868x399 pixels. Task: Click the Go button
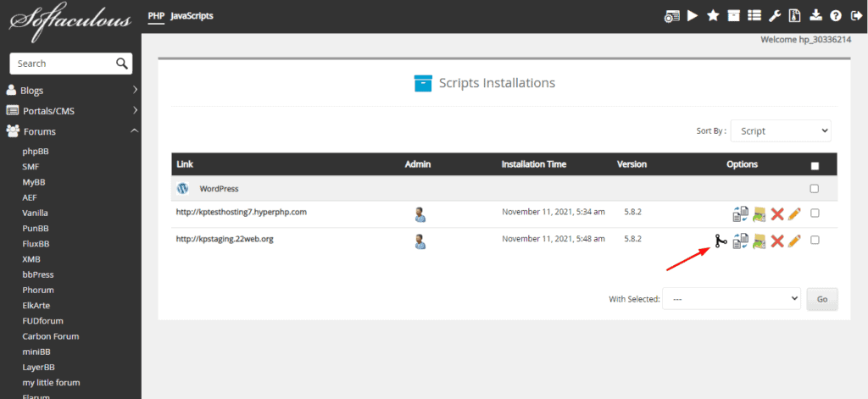coord(822,299)
